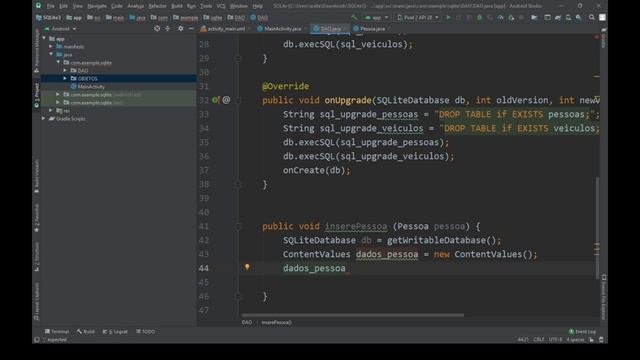Switch to the activity_main.xml tab
This screenshot has width=640, height=360.
coord(224,29)
